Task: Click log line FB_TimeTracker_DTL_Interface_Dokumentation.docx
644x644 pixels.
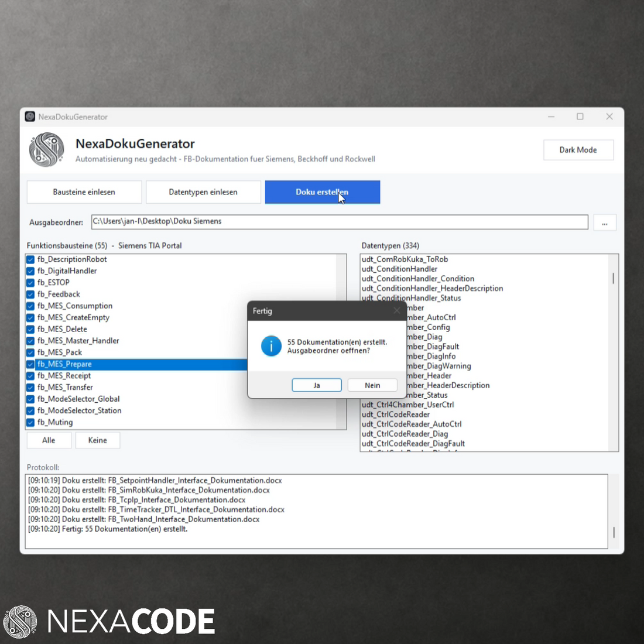Action: pyautogui.click(x=156, y=510)
